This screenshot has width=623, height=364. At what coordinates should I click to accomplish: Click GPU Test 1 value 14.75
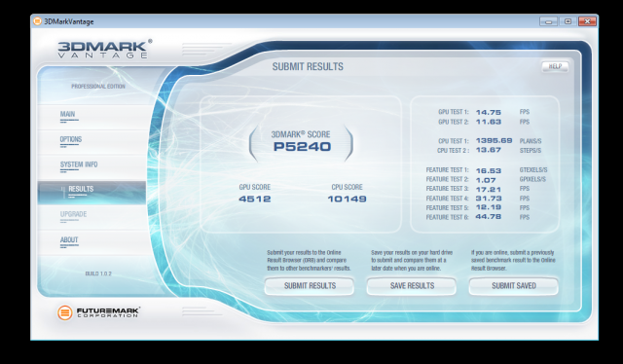click(x=489, y=113)
